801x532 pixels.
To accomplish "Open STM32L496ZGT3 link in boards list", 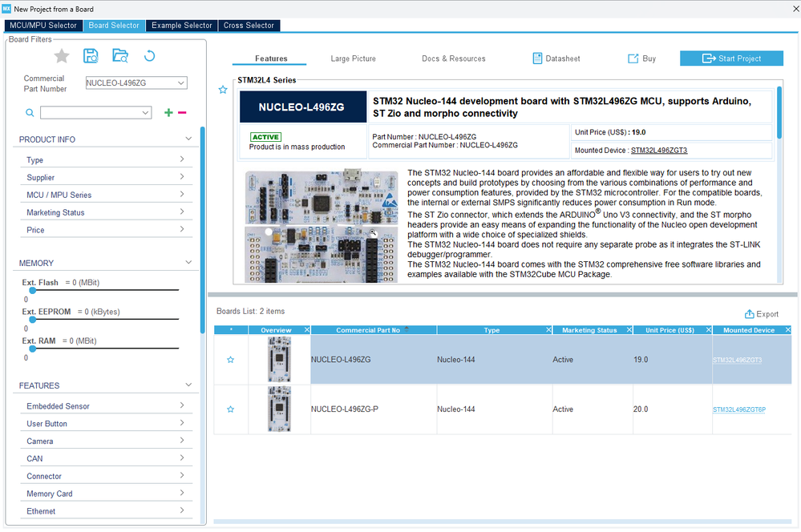I will coord(737,360).
